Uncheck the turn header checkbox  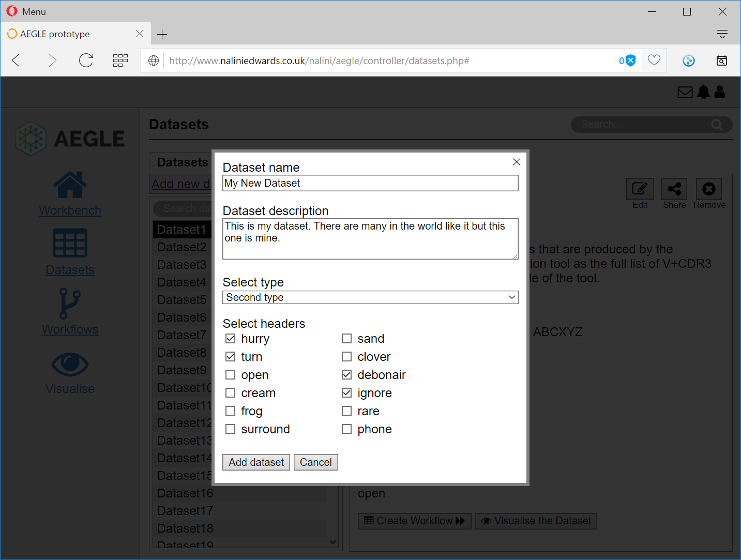pos(231,357)
